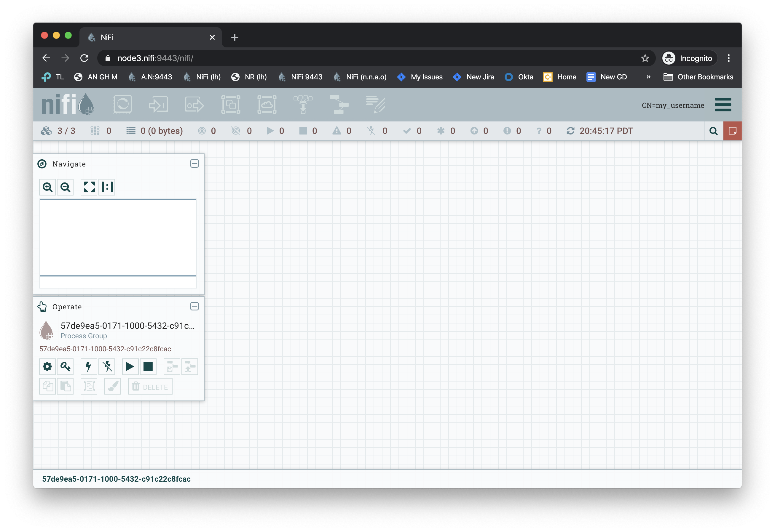Click the Disable crossed-bolt button
The image size is (775, 532).
point(107,367)
